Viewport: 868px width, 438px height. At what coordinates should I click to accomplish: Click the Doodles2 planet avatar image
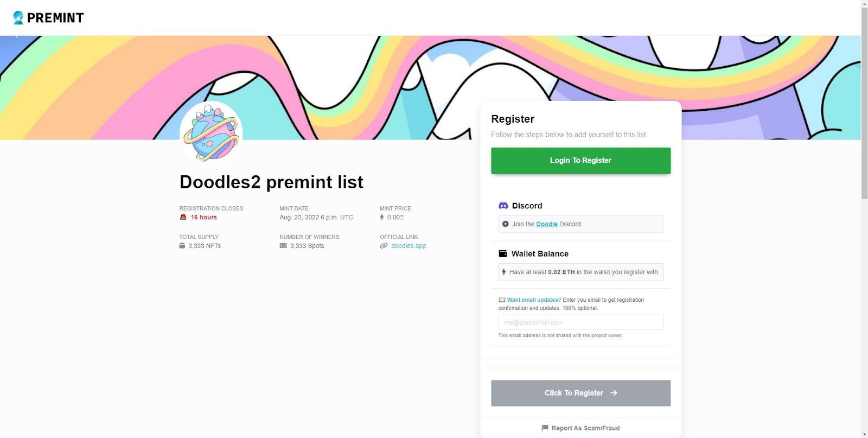pyautogui.click(x=212, y=133)
